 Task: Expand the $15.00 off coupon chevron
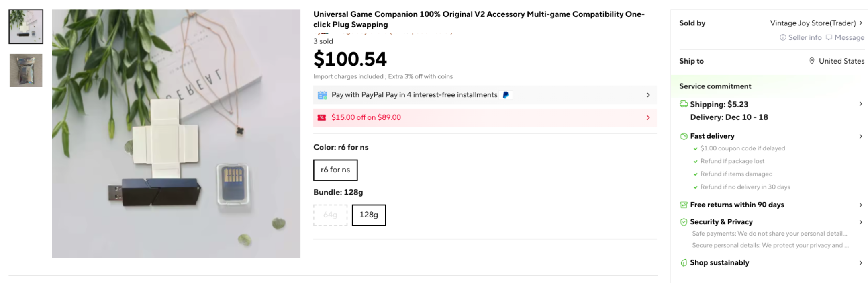point(648,118)
